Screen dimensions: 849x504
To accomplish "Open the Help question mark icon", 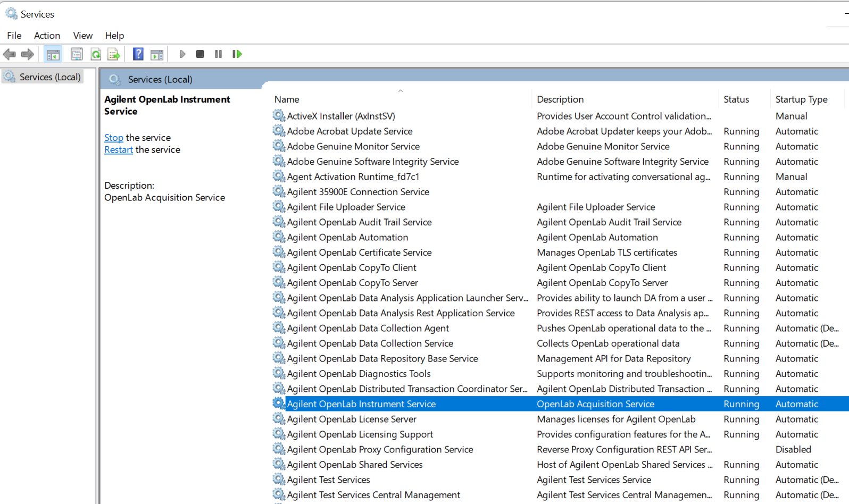I will click(x=138, y=54).
